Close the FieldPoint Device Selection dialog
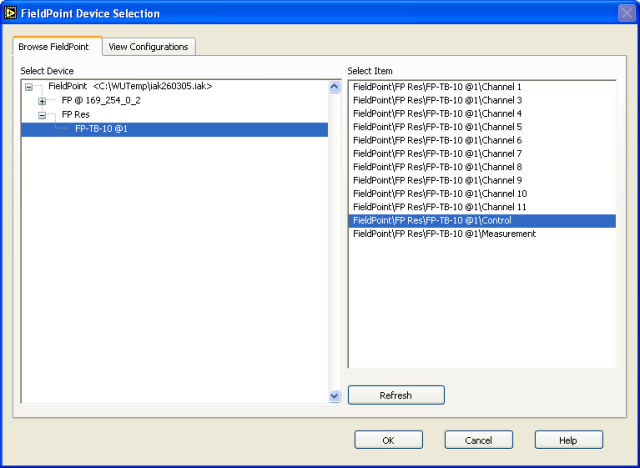 click(627, 13)
